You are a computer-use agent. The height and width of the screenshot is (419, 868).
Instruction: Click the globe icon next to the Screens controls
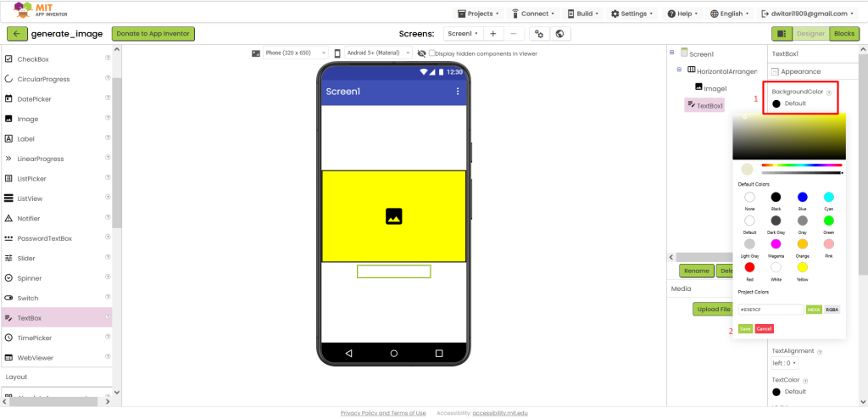559,34
